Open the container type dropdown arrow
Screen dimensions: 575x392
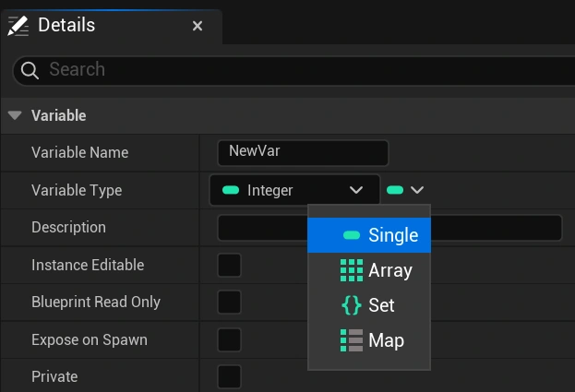pos(417,190)
